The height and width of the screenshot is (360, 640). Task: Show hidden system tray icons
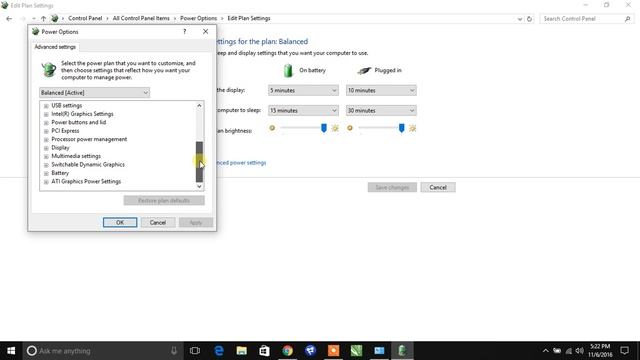(546, 351)
